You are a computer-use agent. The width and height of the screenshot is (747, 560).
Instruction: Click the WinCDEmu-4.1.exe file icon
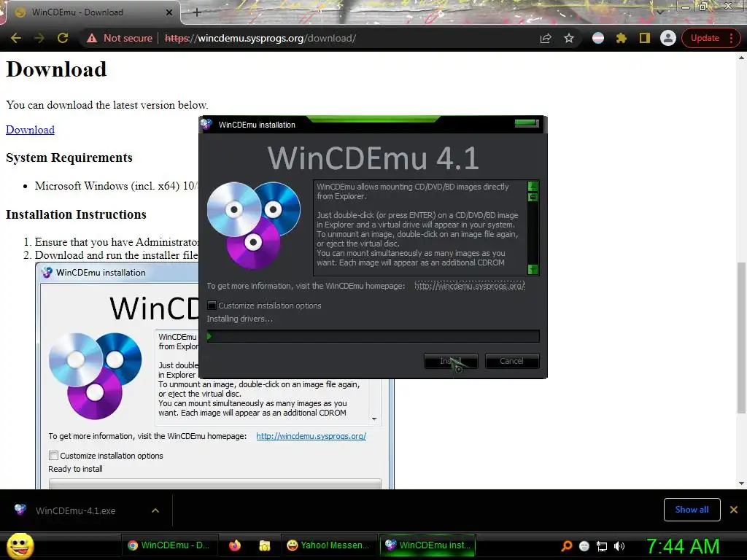(20, 510)
